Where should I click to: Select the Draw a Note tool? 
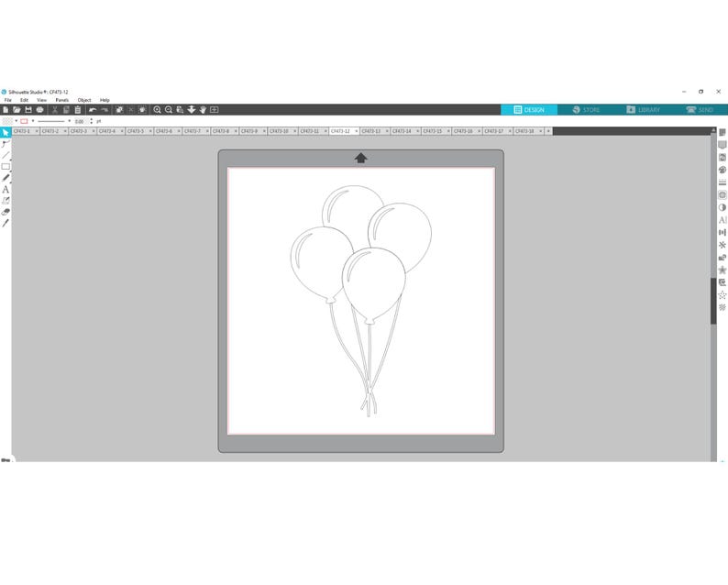[x=6, y=201]
